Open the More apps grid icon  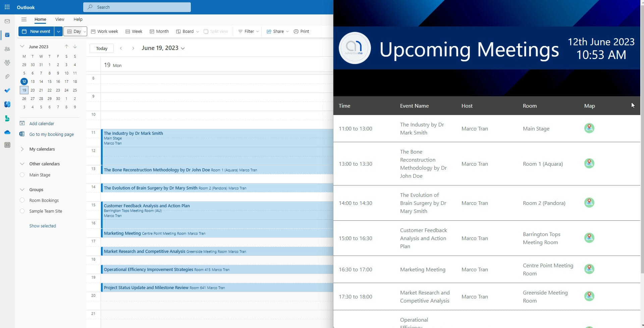[x=7, y=145]
